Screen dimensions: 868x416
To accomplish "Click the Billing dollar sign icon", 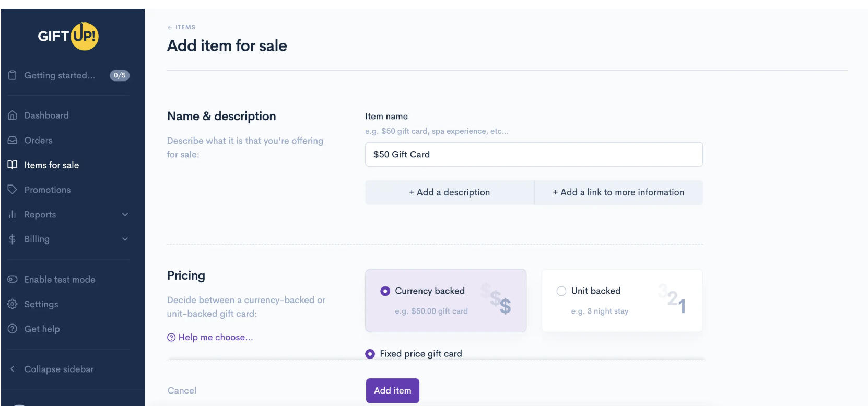I will 13,239.
